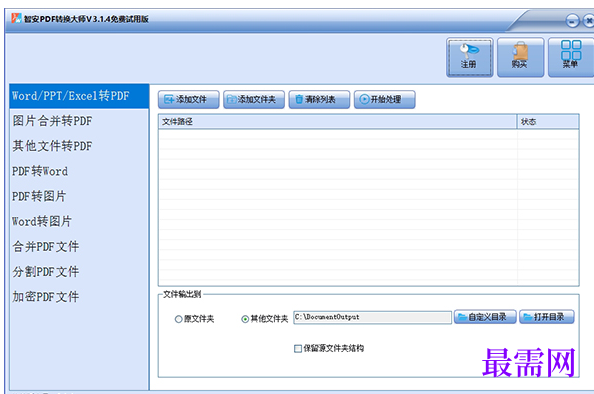
Task: Select 加密PDF文件 option
Action: click(79, 297)
